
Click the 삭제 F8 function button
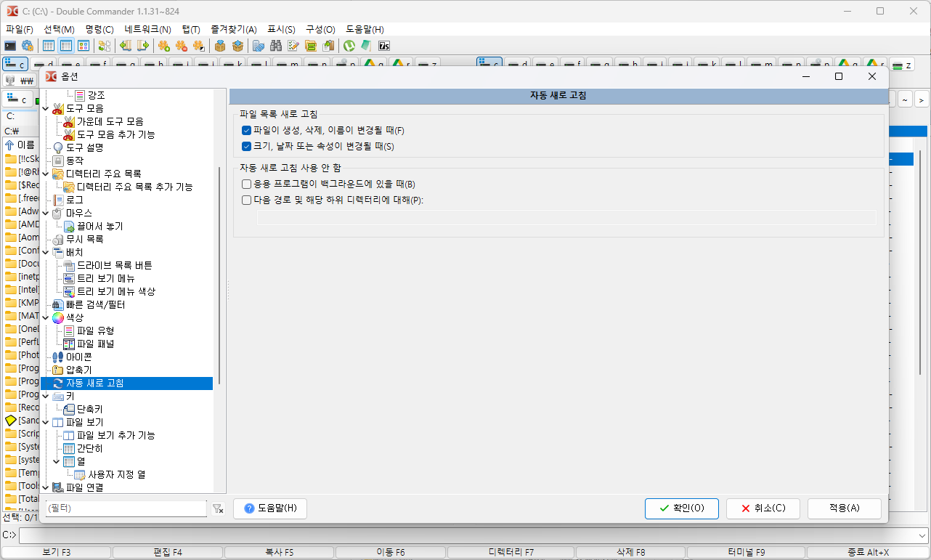(x=630, y=553)
